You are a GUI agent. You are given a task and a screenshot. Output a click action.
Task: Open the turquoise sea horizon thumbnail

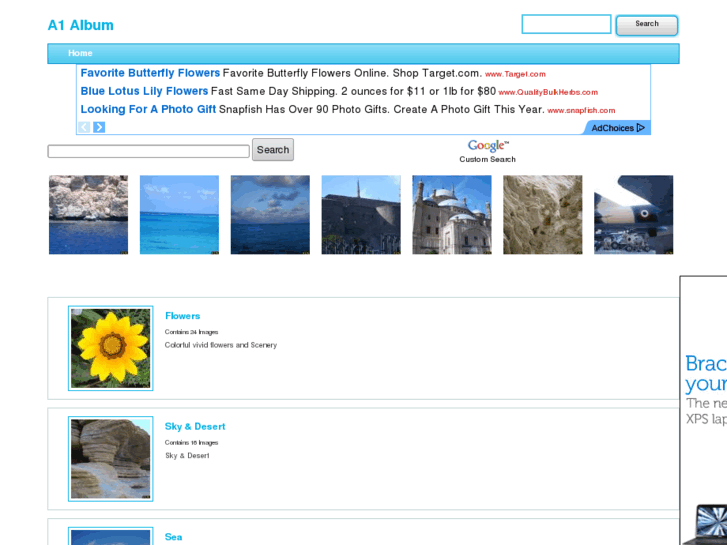click(179, 215)
